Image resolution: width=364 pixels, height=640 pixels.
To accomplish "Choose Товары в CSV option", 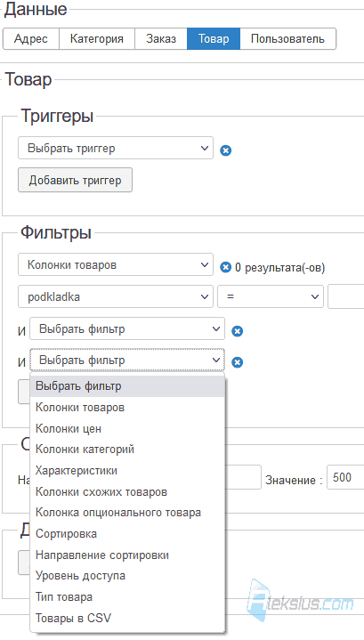I will [127, 619].
